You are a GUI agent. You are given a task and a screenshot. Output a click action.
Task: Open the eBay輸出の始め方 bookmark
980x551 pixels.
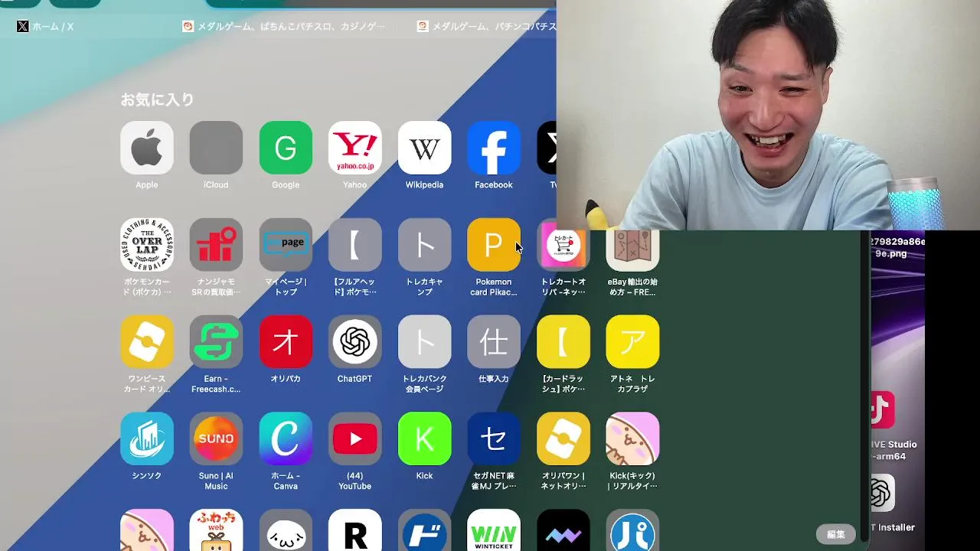tap(632, 250)
